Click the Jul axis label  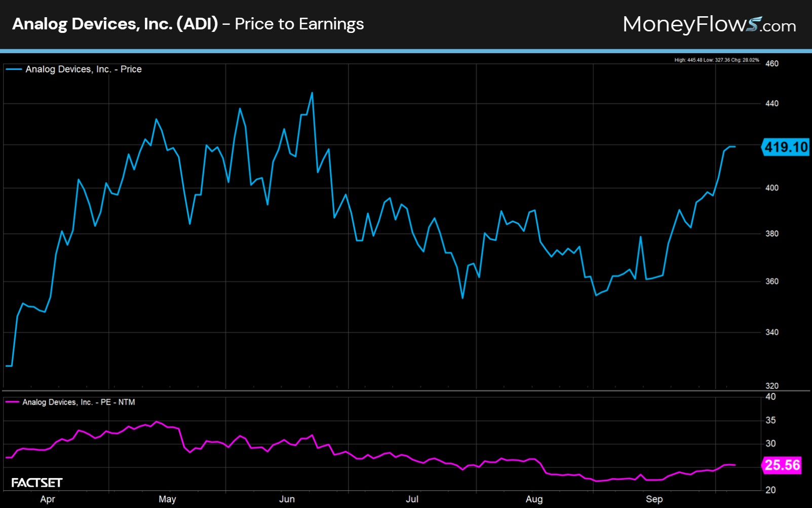pyautogui.click(x=412, y=499)
